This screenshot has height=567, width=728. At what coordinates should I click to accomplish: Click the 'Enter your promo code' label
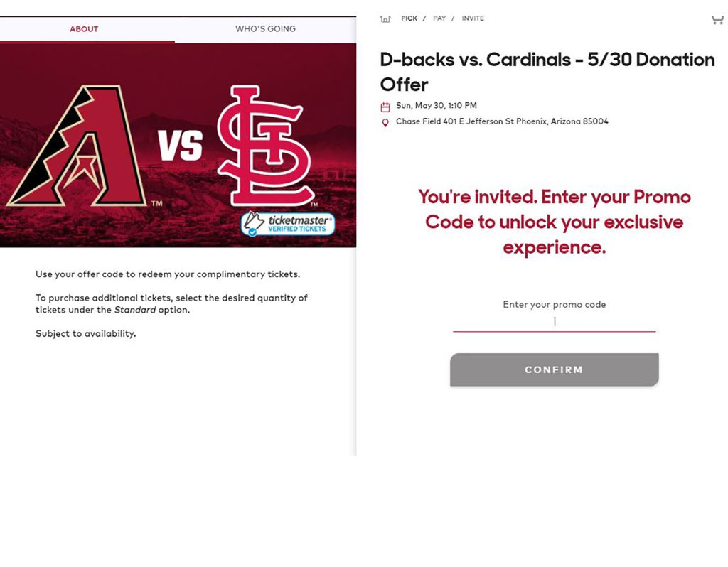pyautogui.click(x=554, y=304)
